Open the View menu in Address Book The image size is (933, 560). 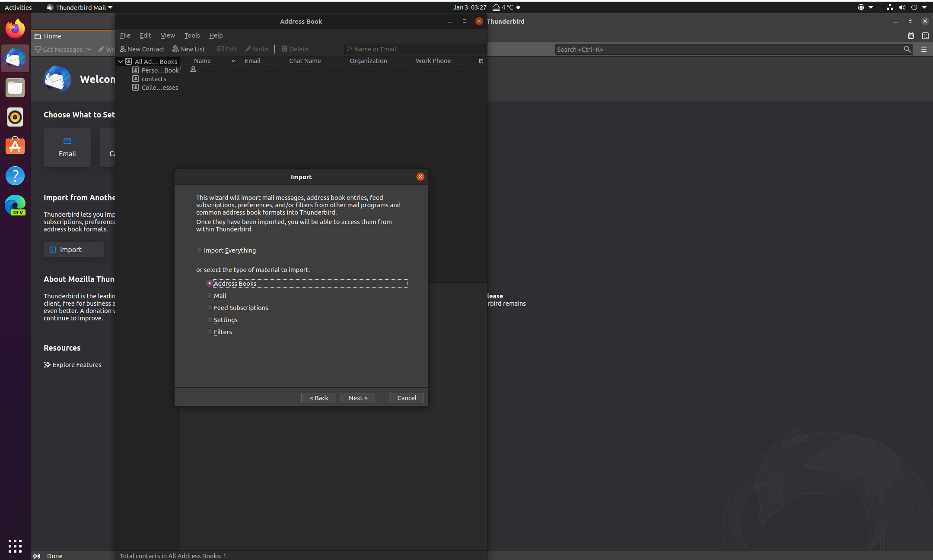pyautogui.click(x=168, y=35)
